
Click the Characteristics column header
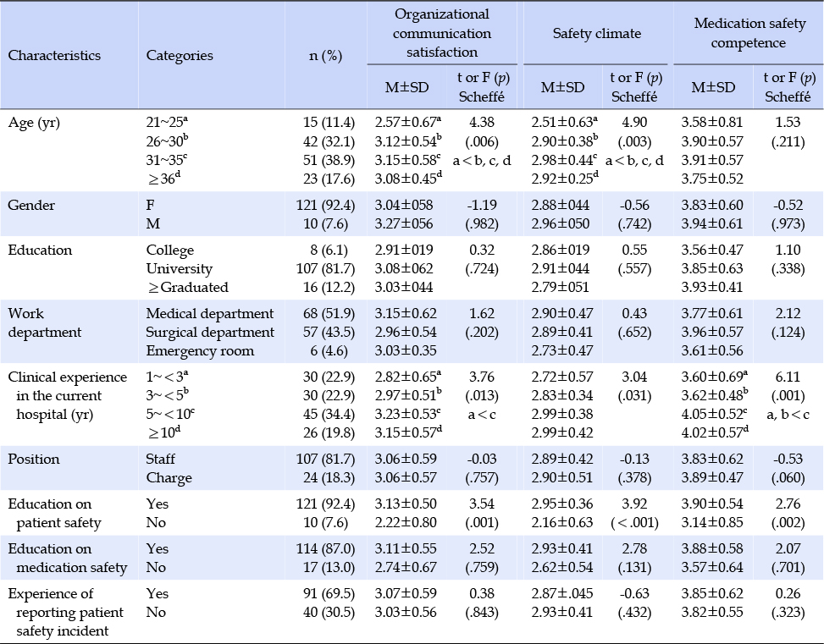(x=54, y=56)
